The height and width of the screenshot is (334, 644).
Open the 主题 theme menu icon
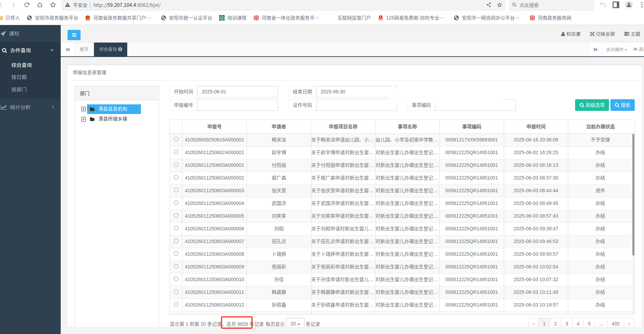[627, 34]
